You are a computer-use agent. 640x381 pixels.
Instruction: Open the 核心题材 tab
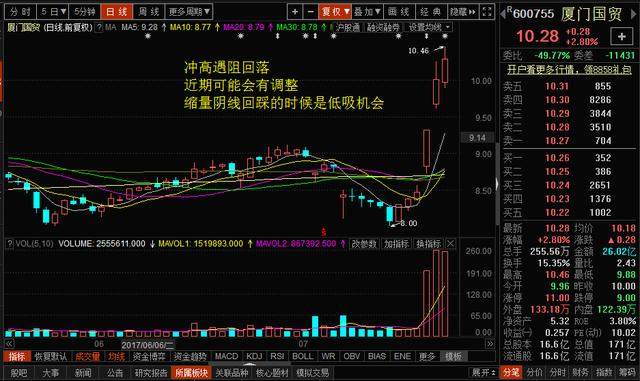click(x=272, y=373)
